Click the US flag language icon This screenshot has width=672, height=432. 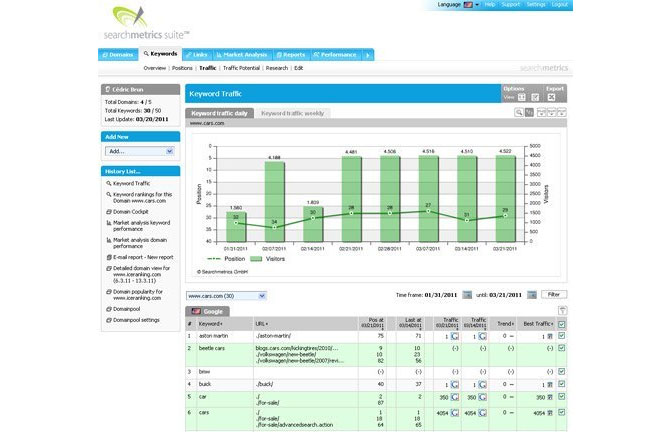point(468,5)
